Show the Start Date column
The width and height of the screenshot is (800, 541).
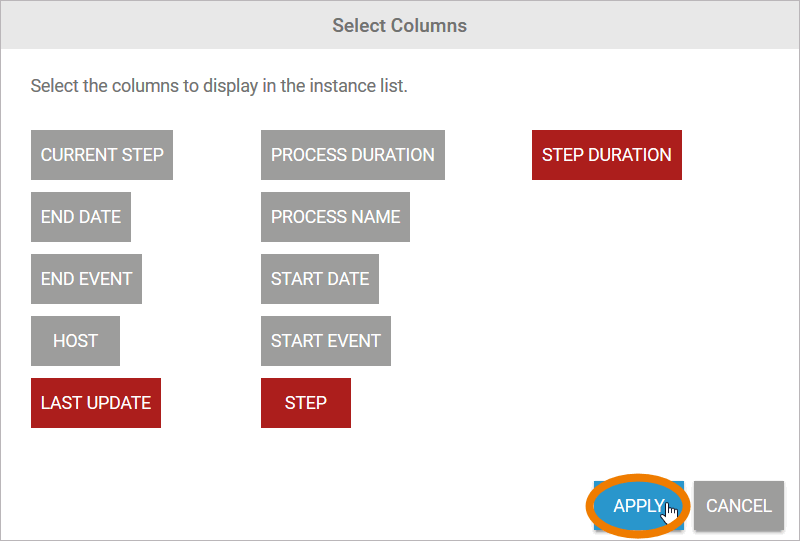320,279
